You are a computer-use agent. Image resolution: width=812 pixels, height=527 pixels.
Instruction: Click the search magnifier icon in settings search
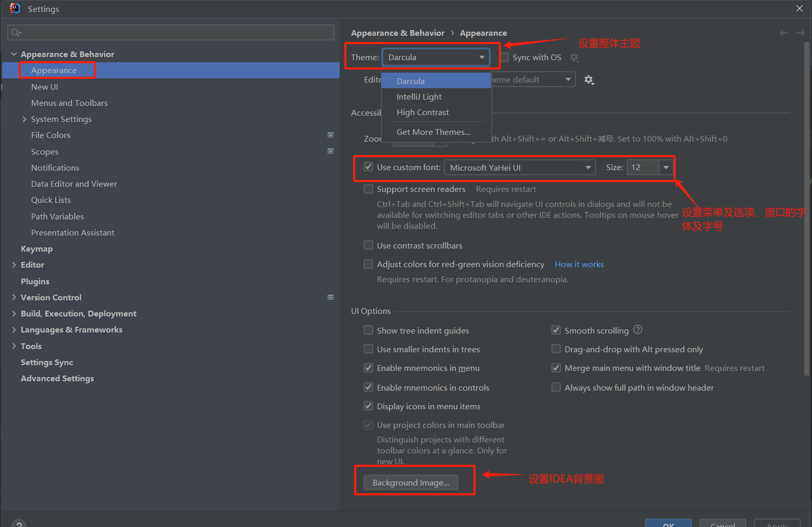click(x=16, y=33)
